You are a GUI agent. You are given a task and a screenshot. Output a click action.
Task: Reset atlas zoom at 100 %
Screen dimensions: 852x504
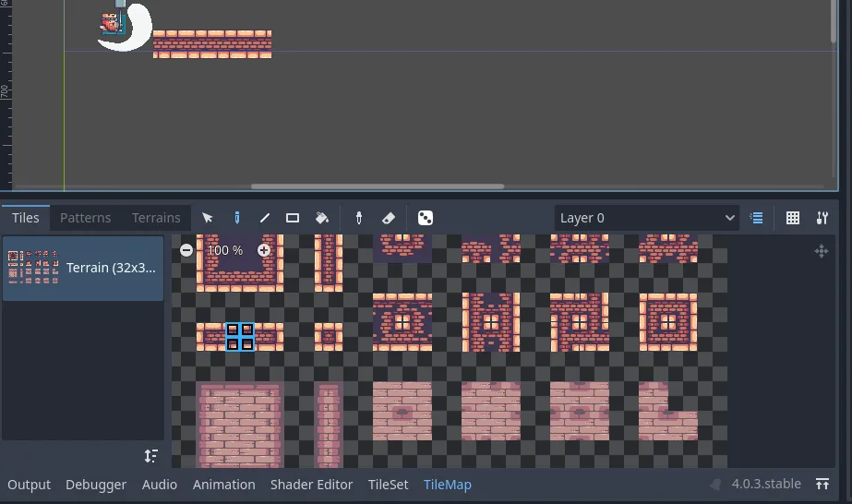pyautogui.click(x=225, y=250)
